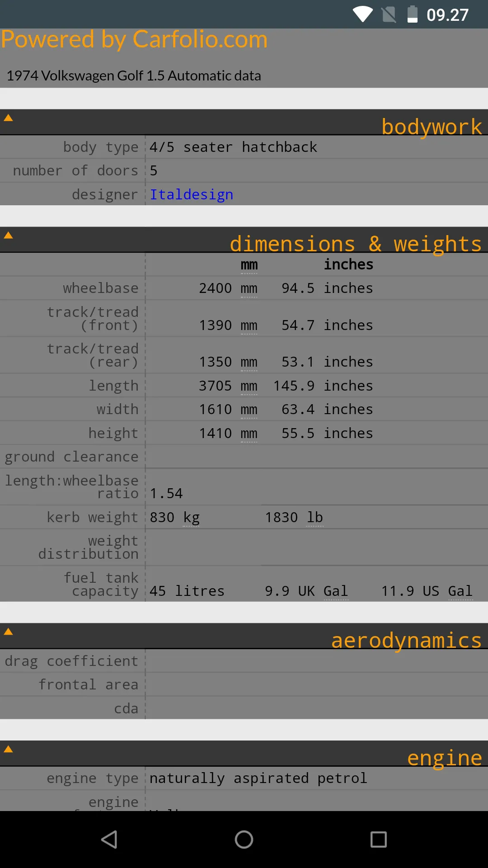The image size is (488, 868).
Task: Select fuel tank value 45 litres
Action: [x=187, y=591]
